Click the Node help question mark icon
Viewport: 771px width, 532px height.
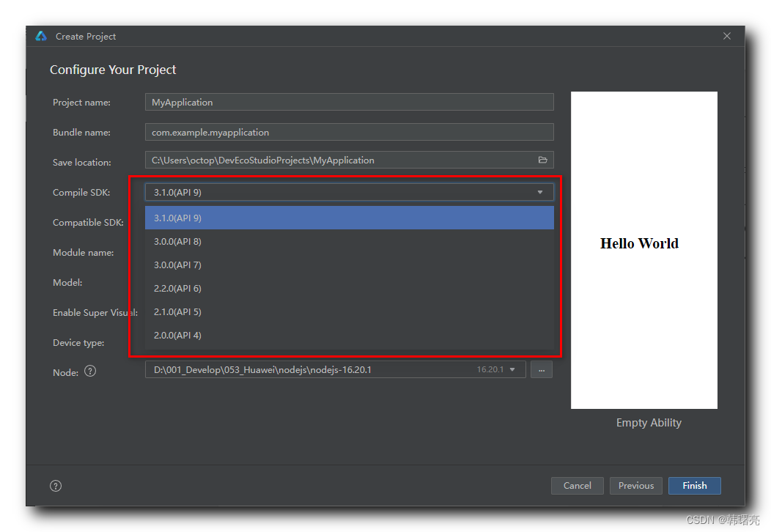coord(90,371)
